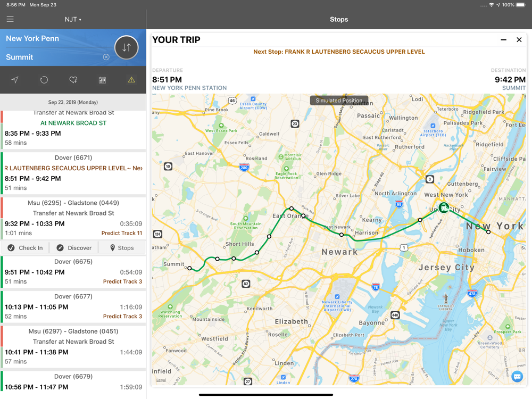Tap Predict Track 3 for Dover 6675
532x399 pixels.
[122, 281]
